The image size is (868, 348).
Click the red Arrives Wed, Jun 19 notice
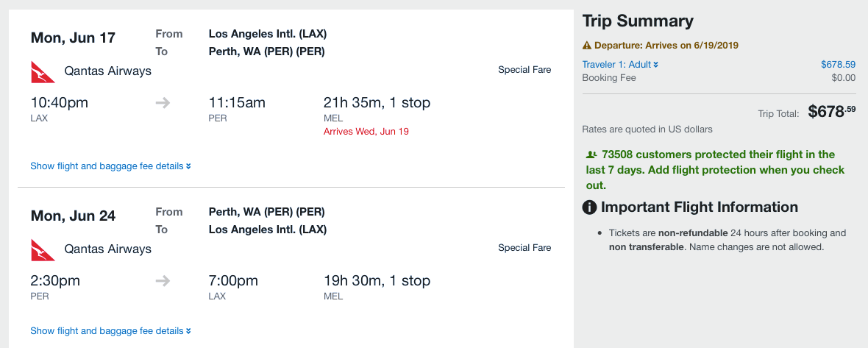pyautogui.click(x=366, y=132)
